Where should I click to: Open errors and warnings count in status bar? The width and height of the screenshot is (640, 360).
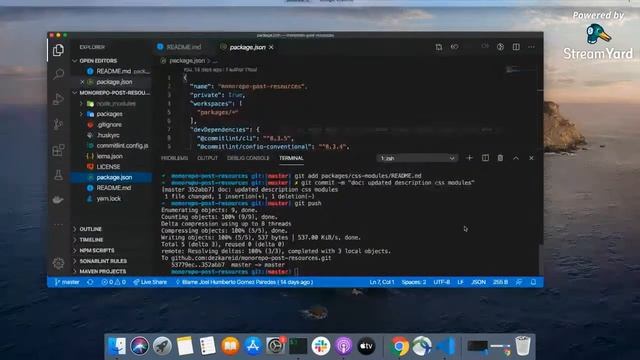[113, 282]
